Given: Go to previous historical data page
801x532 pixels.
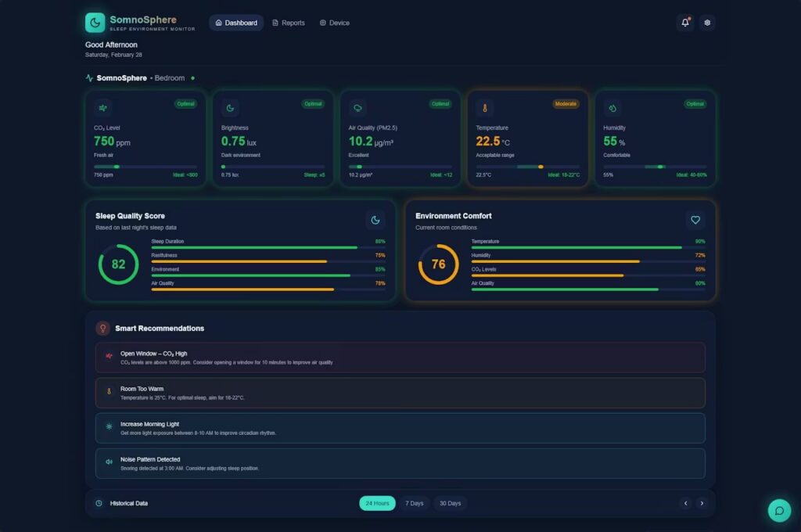Looking at the screenshot, I should click(x=685, y=503).
